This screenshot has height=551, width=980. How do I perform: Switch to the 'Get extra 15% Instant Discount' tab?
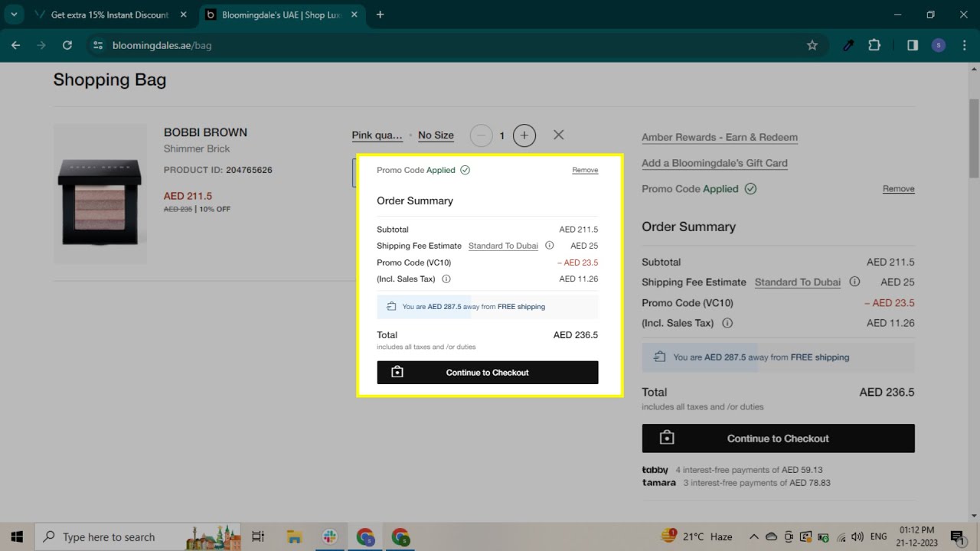(109, 15)
